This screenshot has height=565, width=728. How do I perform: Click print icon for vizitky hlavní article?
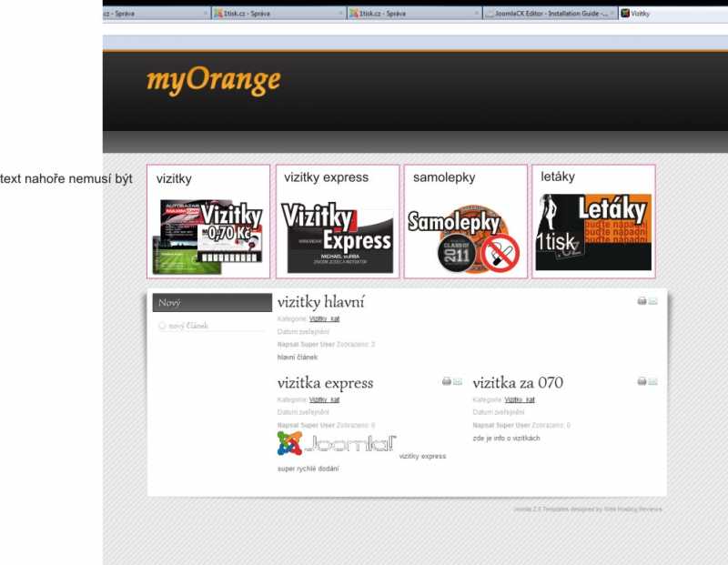(642, 300)
